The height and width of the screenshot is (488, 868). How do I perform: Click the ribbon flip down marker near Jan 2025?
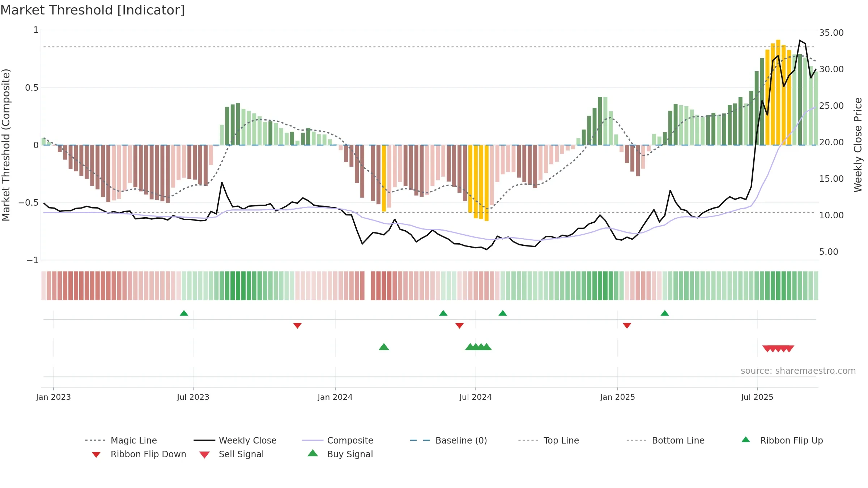pos(627,326)
